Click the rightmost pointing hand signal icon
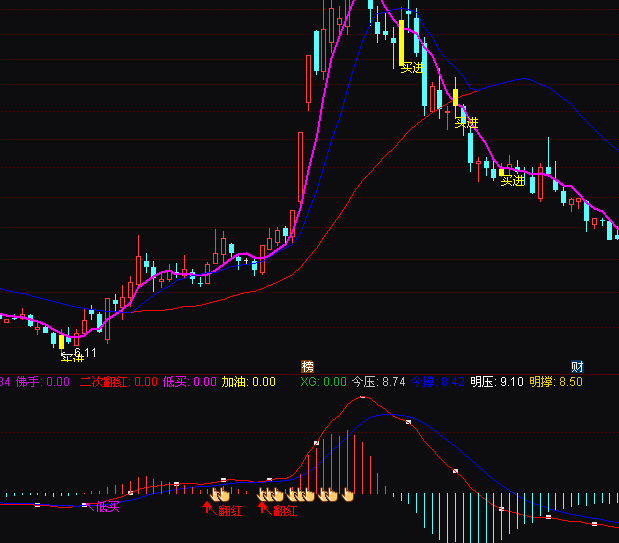 click(349, 493)
